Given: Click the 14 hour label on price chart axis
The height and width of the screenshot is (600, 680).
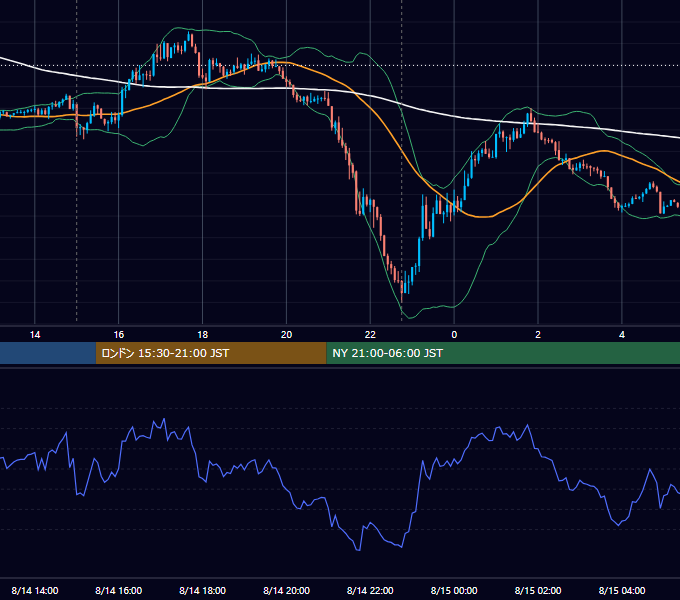Looking at the screenshot, I should click(x=35, y=335).
